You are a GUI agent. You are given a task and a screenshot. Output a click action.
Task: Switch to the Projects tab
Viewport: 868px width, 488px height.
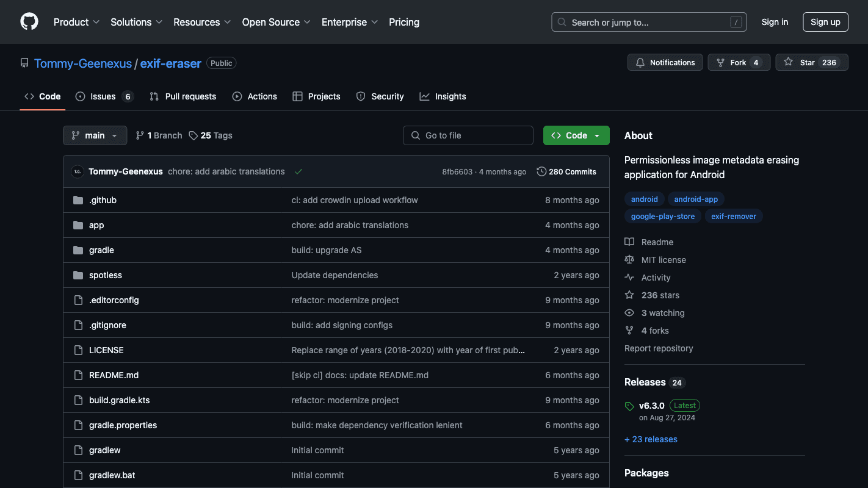(316, 96)
